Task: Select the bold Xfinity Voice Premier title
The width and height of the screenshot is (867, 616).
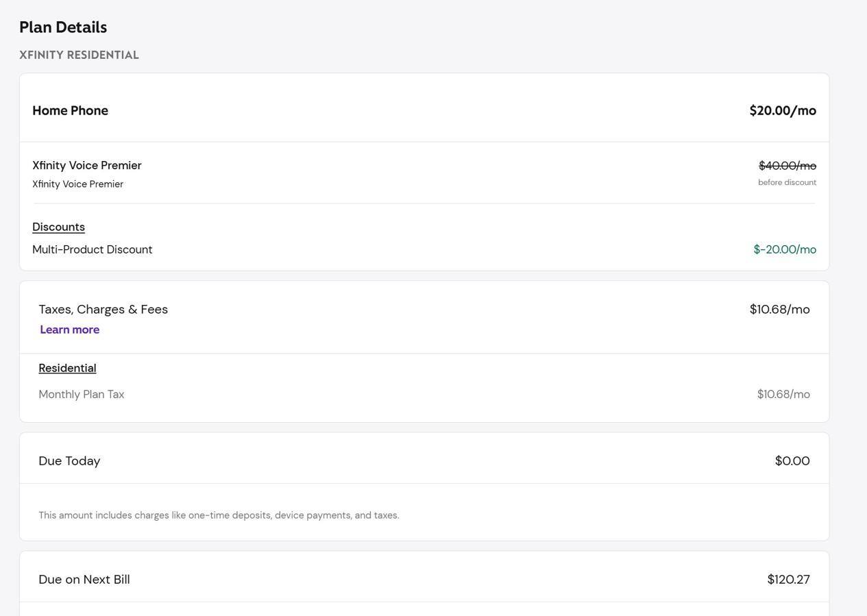Action: pyautogui.click(x=87, y=165)
